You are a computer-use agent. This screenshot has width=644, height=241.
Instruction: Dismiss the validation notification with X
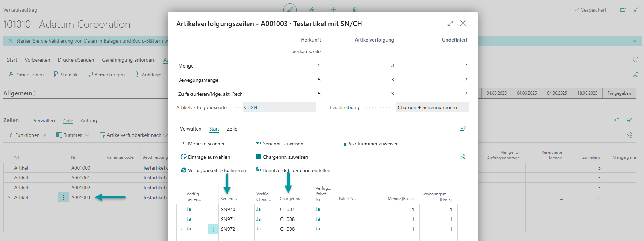[11, 41]
